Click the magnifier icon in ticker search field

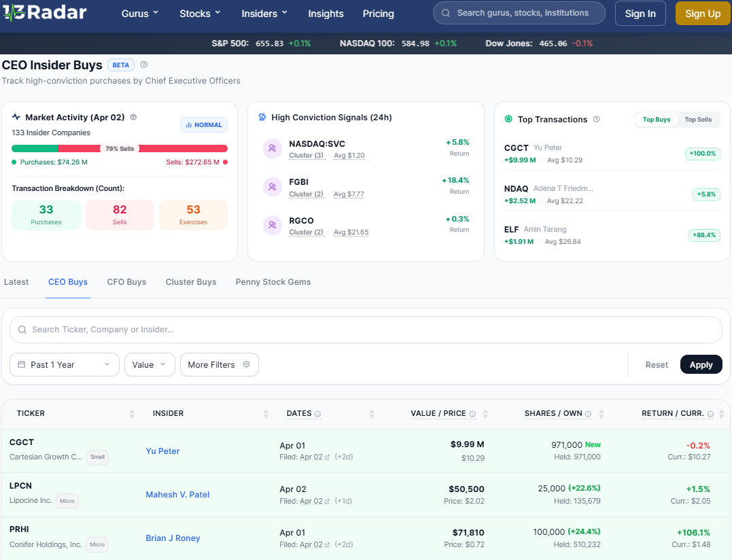pos(22,330)
